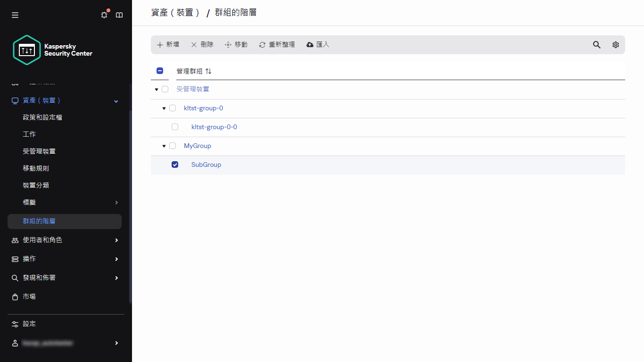Click the 管理群組 column sort arrows
644x362 pixels.
(208, 71)
